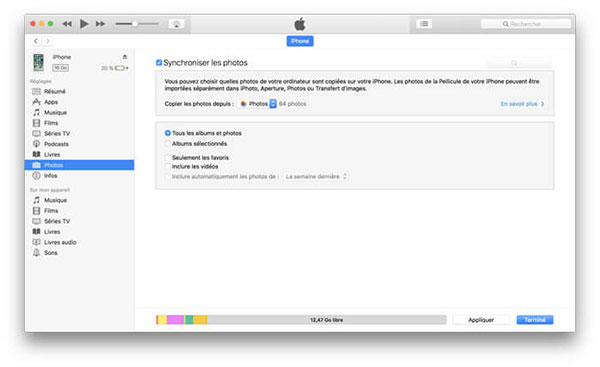The width and height of the screenshot is (600, 367).
Task: Click the Appliquer button
Action: coord(481,320)
